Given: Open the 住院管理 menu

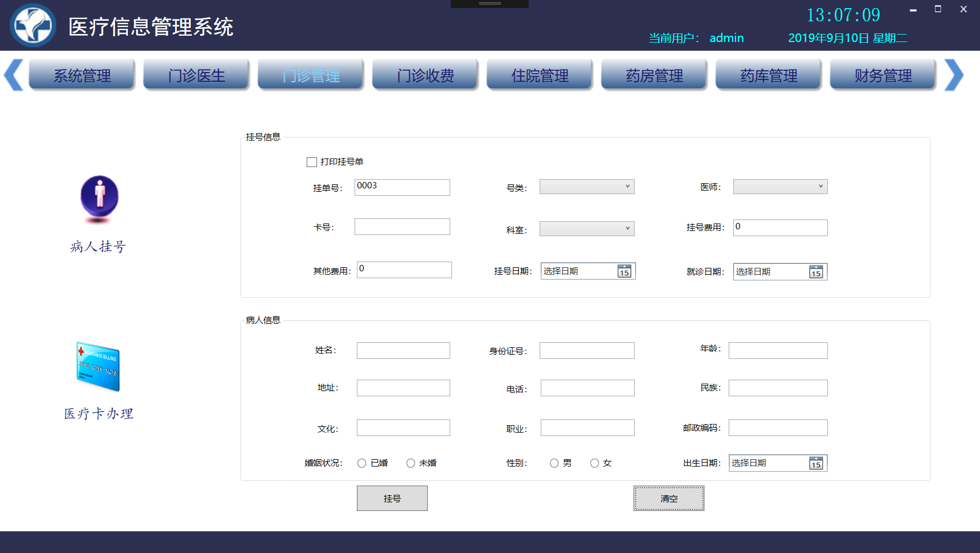Looking at the screenshot, I should tap(540, 75).
